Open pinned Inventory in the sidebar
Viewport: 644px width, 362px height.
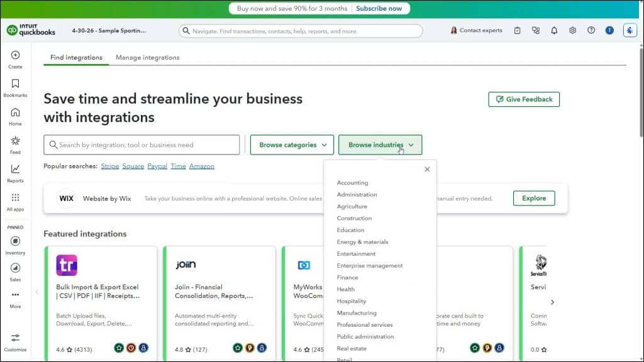15,246
